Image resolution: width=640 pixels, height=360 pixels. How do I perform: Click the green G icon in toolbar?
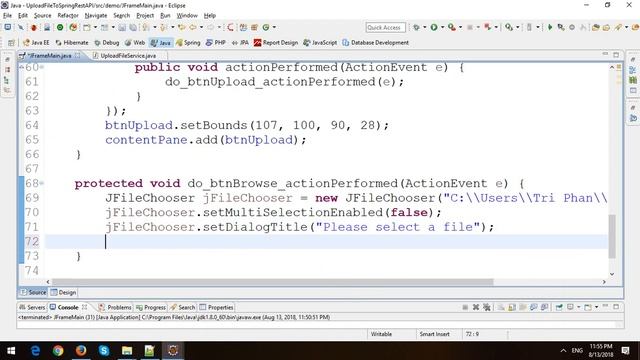266,27
